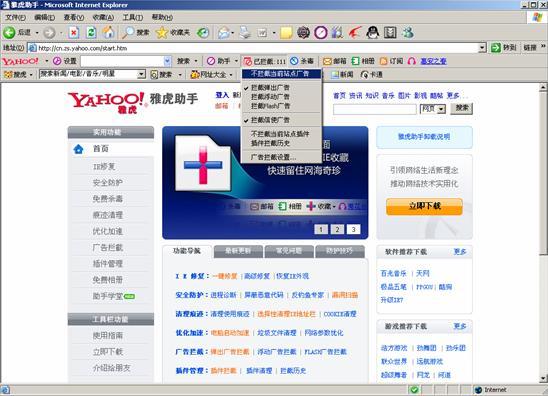
Task: Open Mail (邮箱) from the Yahoo toolbar
Action: tap(334, 61)
